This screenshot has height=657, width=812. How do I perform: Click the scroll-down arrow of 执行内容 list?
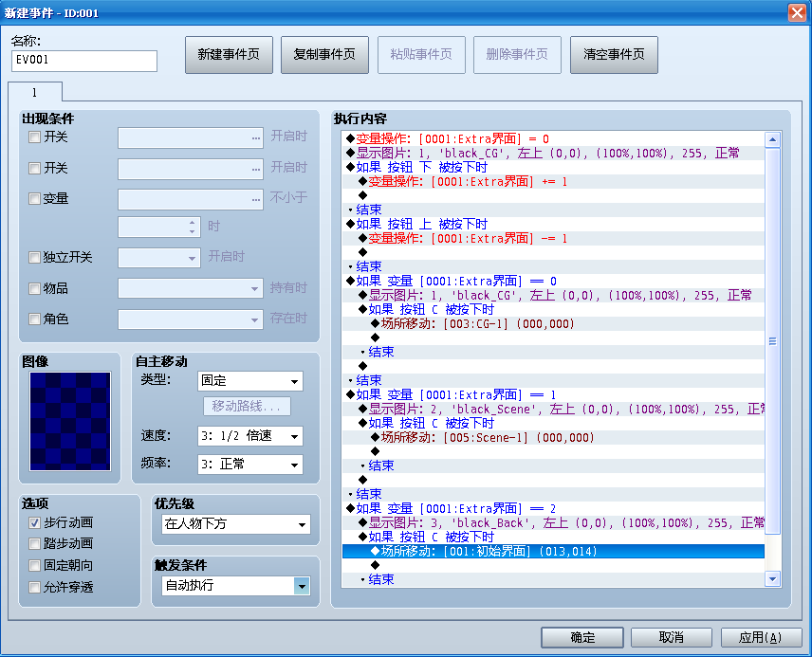(x=772, y=579)
